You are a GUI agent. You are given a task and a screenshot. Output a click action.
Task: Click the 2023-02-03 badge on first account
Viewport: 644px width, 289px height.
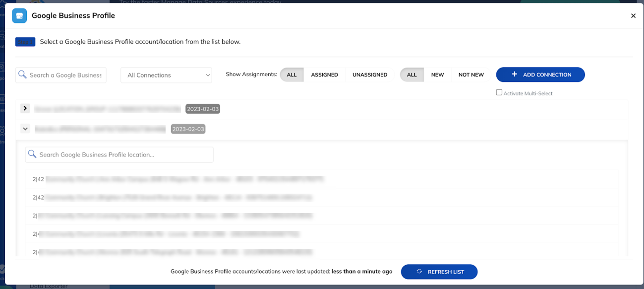tap(203, 109)
